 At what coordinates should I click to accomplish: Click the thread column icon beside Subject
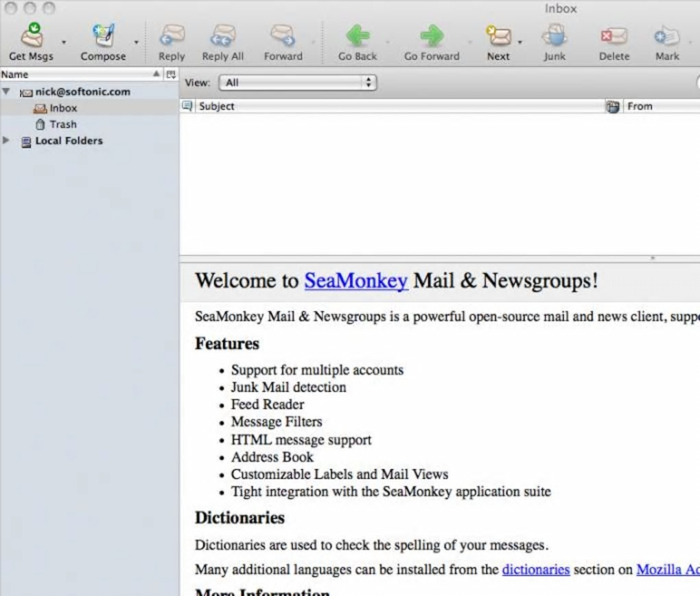187,106
